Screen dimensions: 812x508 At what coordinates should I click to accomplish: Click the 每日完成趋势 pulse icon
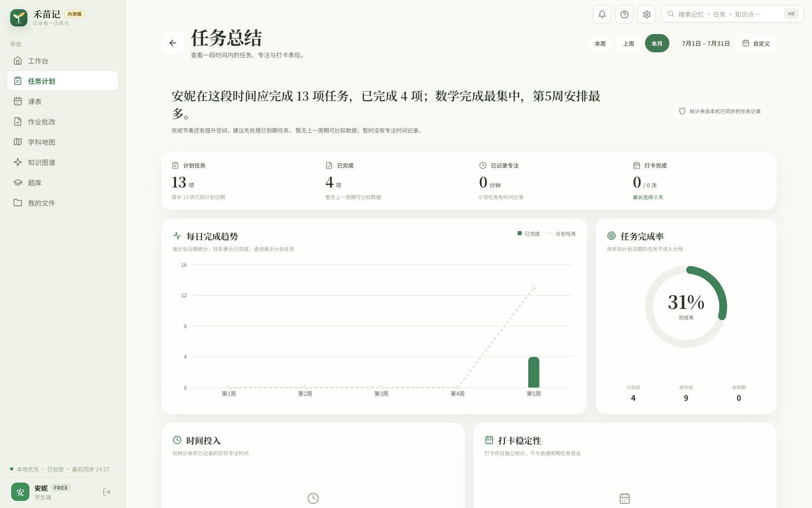pyautogui.click(x=177, y=236)
